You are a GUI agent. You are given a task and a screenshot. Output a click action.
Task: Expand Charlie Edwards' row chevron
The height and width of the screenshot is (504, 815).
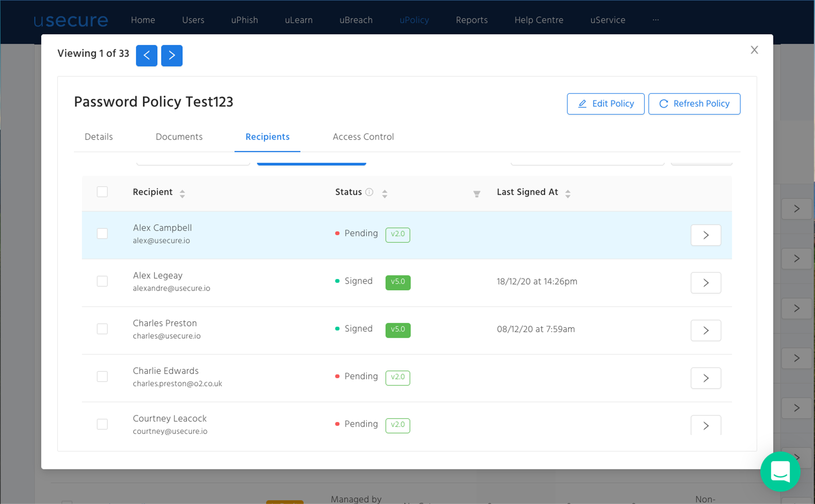(706, 378)
